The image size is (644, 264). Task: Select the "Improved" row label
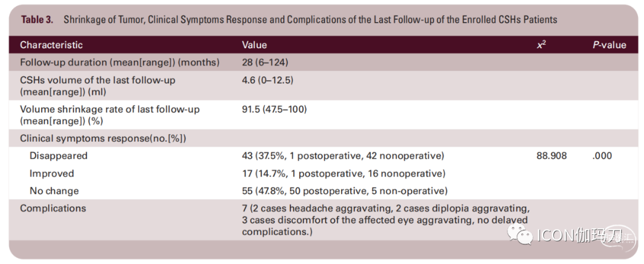click(52, 173)
